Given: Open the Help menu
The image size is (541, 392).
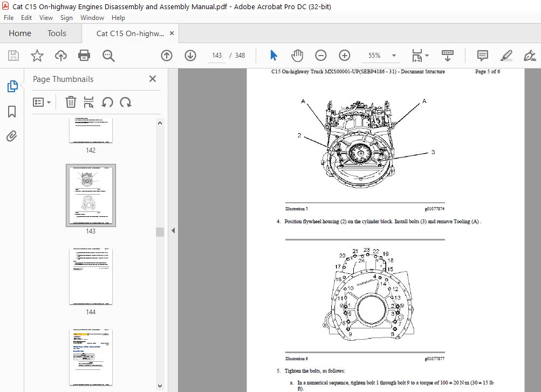Looking at the screenshot, I should (x=118, y=18).
